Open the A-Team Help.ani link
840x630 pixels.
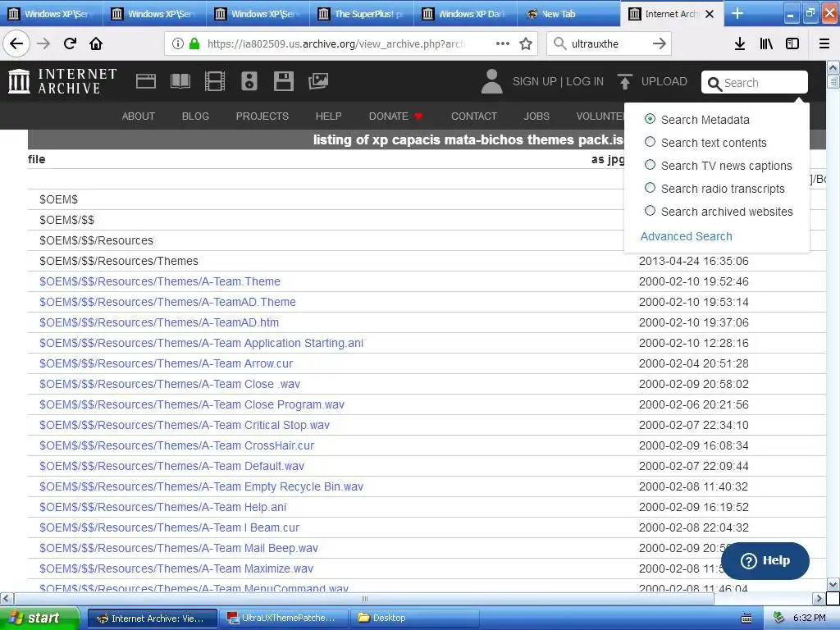tap(163, 507)
